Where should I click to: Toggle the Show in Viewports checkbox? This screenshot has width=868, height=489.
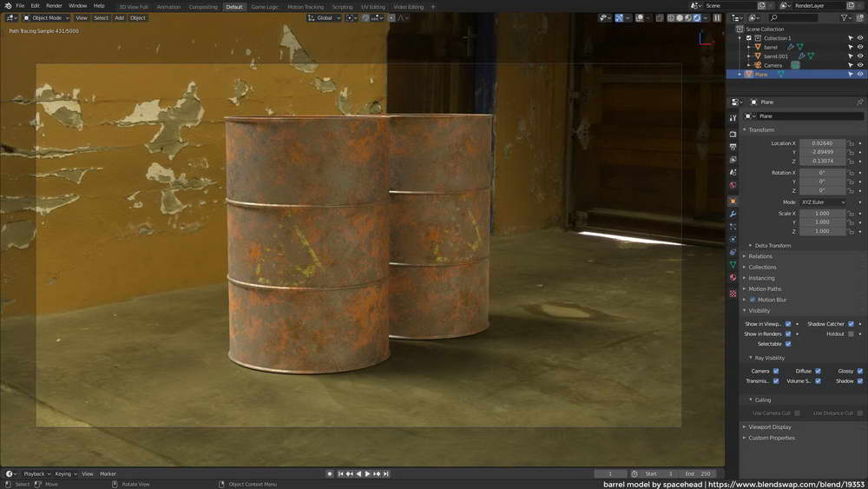pyautogui.click(x=788, y=324)
